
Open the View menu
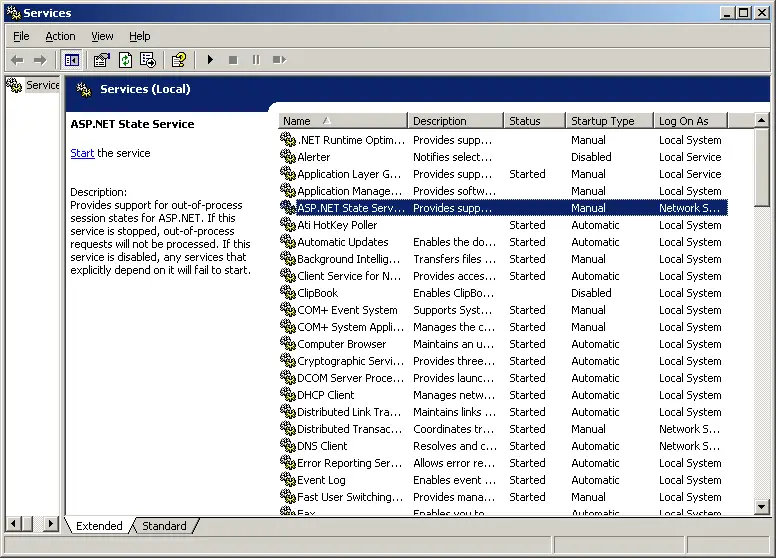pyautogui.click(x=102, y=37)
